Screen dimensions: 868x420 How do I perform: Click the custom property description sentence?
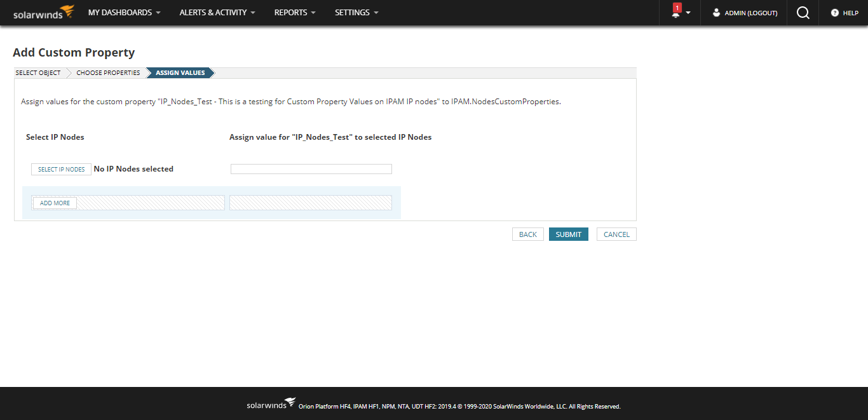click(x=291, y=102)
